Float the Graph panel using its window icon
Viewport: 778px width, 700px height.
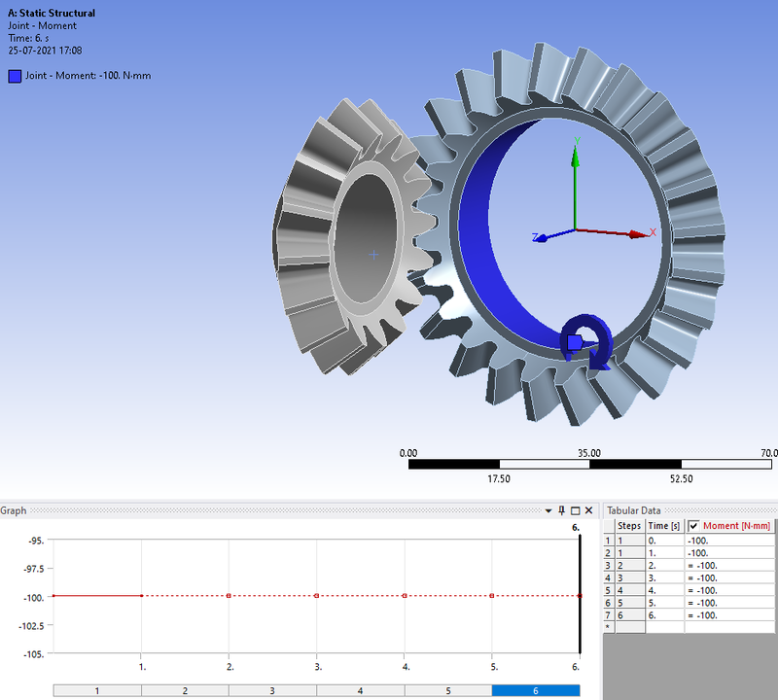tap(574, 508)
